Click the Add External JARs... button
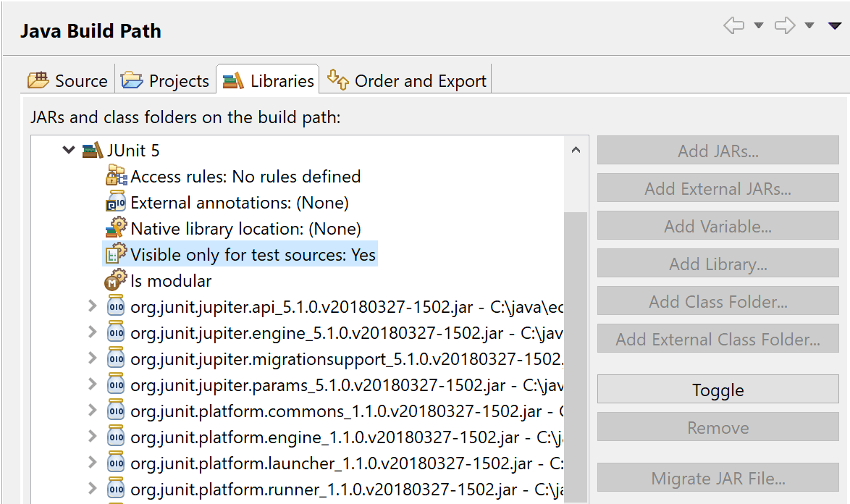 (718, 188)
